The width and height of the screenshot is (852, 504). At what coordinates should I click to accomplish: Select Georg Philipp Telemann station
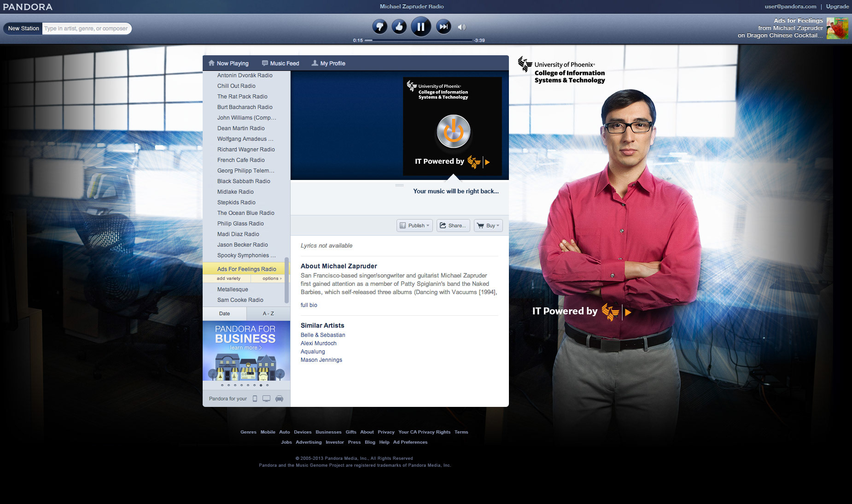pyautogui.click(x=246, y=171)
